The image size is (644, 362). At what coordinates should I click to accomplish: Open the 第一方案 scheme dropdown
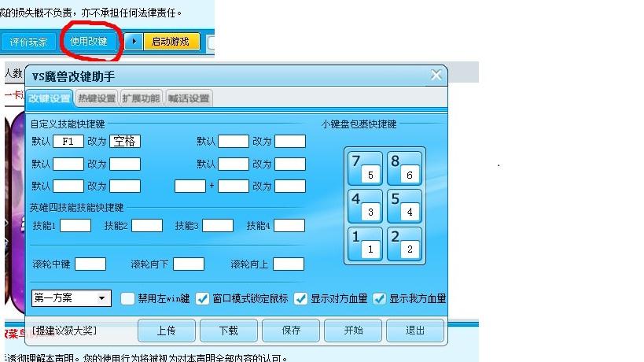(x=72, y=298)
